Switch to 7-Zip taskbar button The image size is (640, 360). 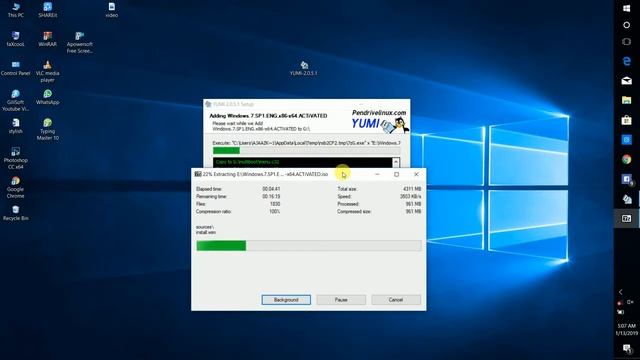(627, 218)
